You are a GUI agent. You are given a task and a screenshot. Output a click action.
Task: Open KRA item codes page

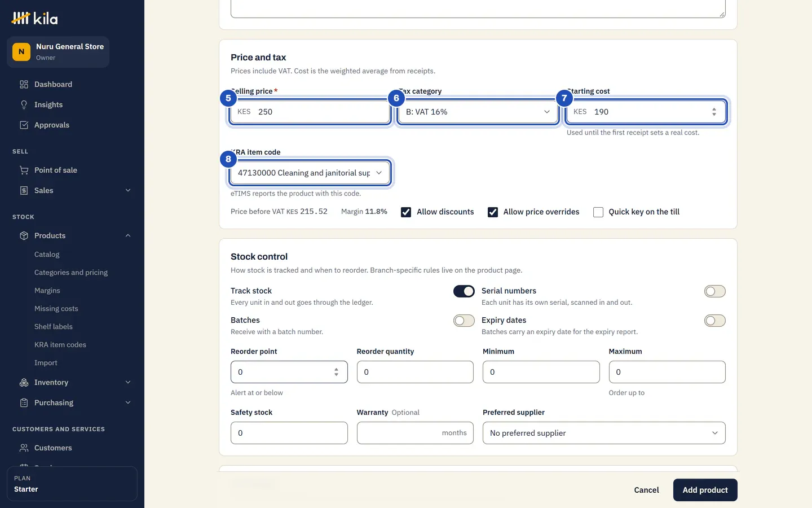click(60, 345)
